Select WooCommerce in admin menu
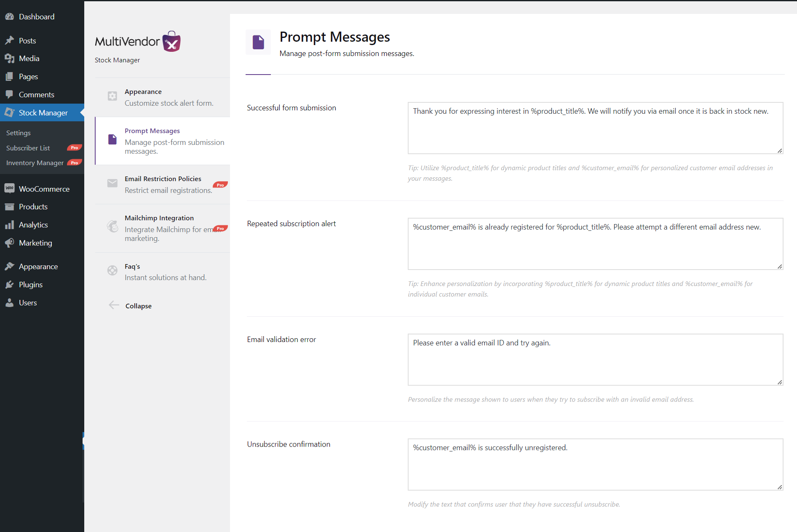Viewport: 797px width, 532px height. (x=42, y=189)
